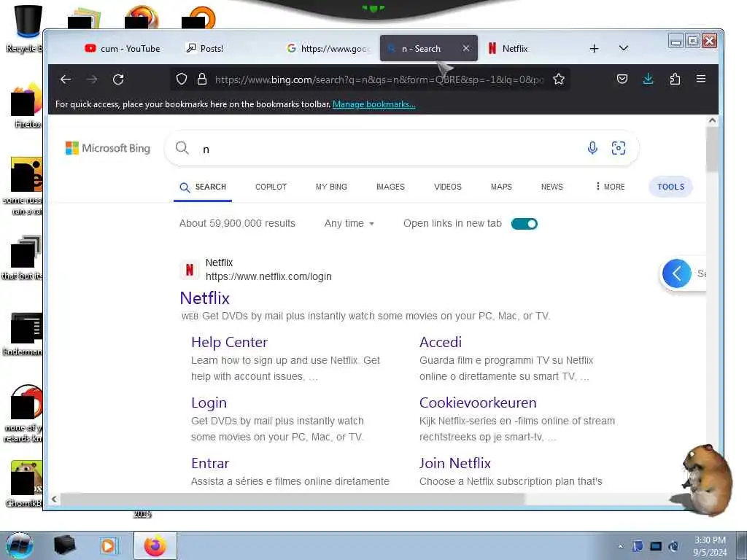Open the Help Center sublink

[x=229, y=342]
